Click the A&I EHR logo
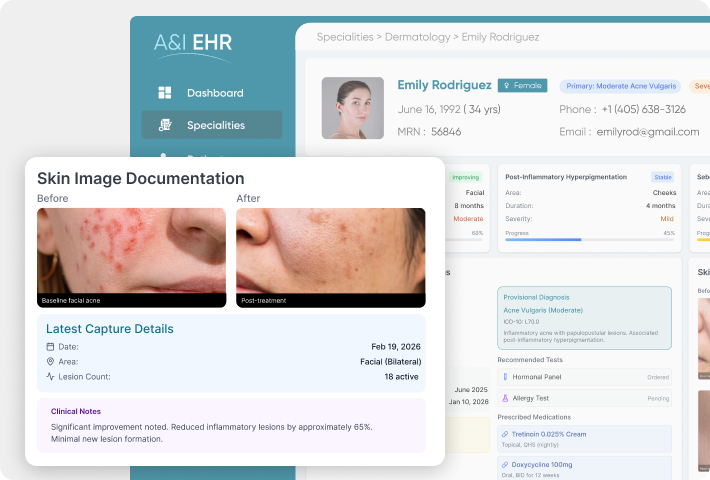 click(193, 46)
